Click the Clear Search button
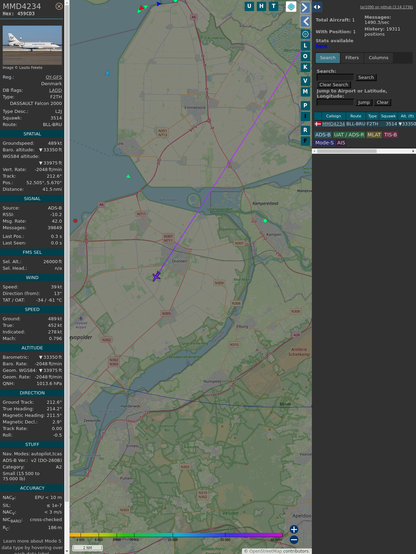Viewport: 416px width, 554px height. pos(334,85)
